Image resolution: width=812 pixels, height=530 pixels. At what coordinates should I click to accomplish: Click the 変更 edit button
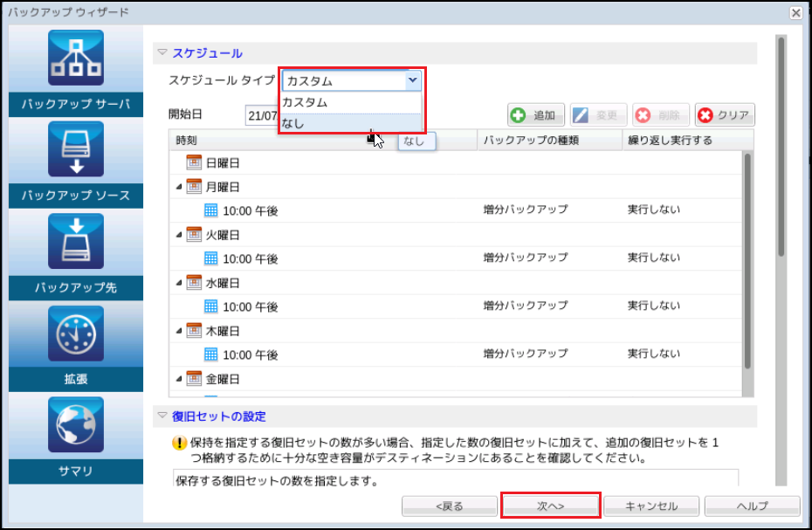coord(598,115)
